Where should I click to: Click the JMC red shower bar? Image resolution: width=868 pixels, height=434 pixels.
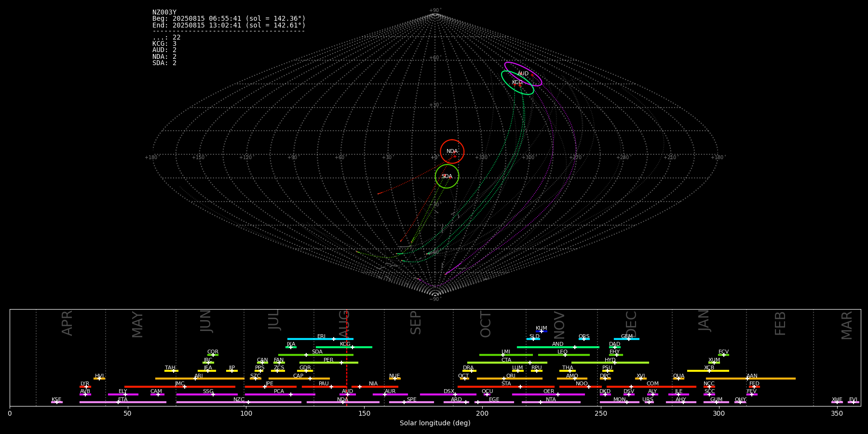[180, 386]
